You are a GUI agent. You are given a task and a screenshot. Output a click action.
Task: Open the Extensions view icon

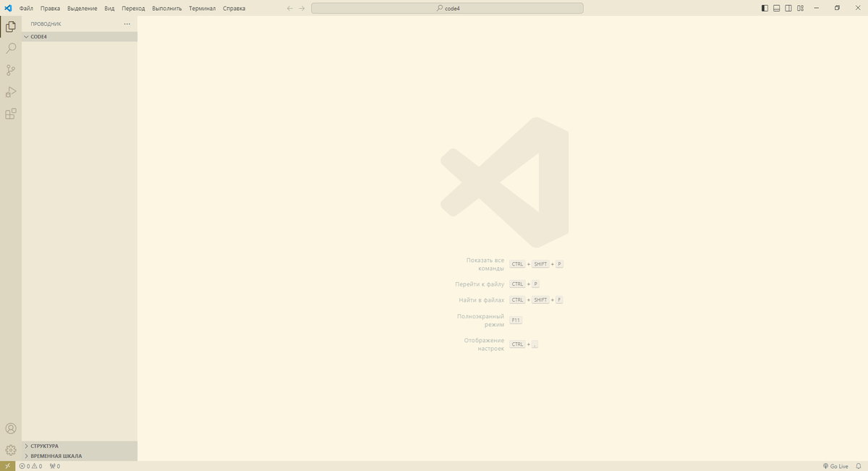tap(11, 114)
